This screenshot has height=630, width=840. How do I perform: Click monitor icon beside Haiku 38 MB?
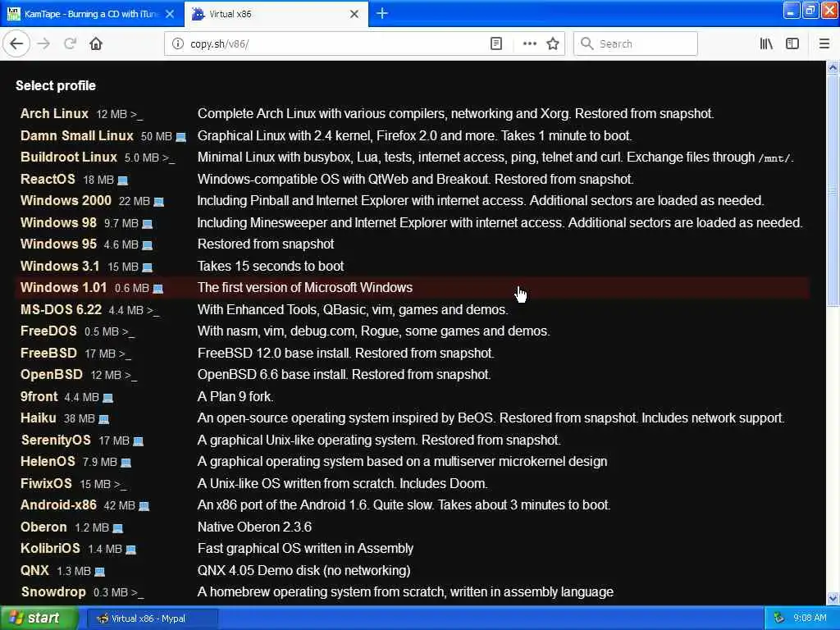104,419
